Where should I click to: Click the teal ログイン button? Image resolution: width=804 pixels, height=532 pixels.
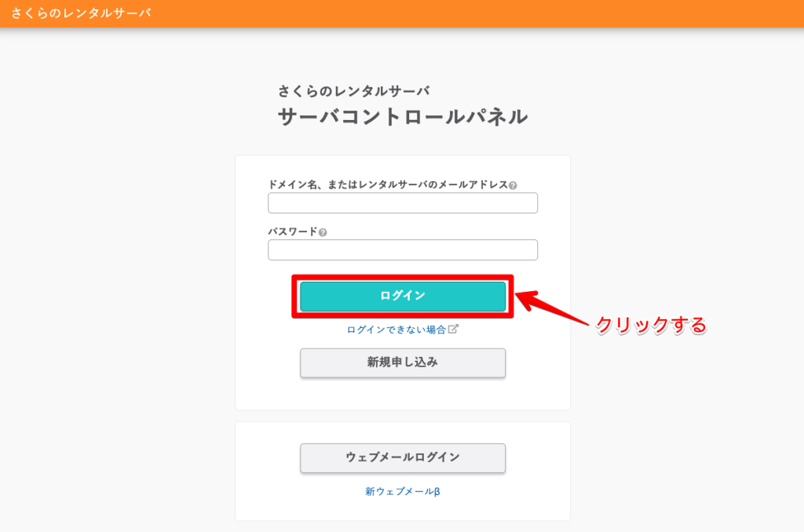(x=403, y=296)
